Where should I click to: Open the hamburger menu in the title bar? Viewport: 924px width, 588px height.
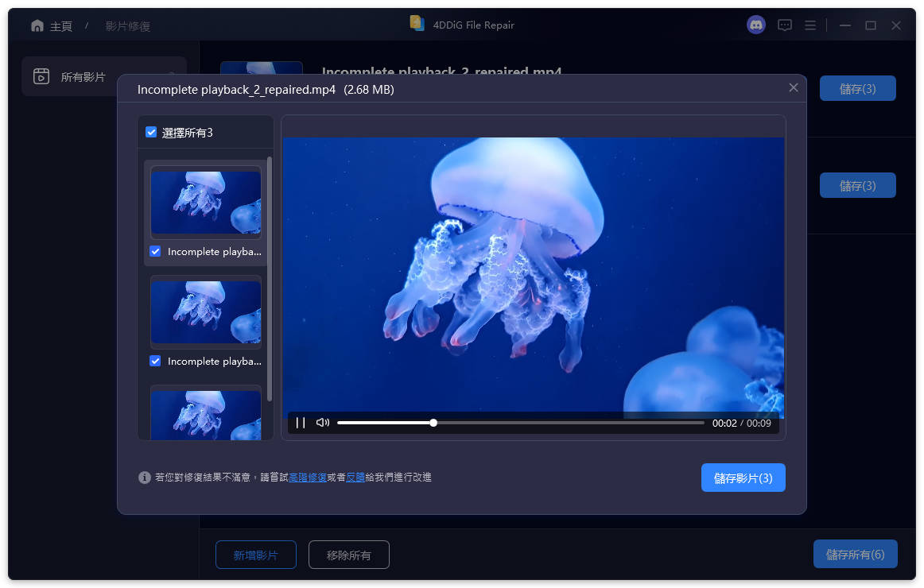pos(809,25)
